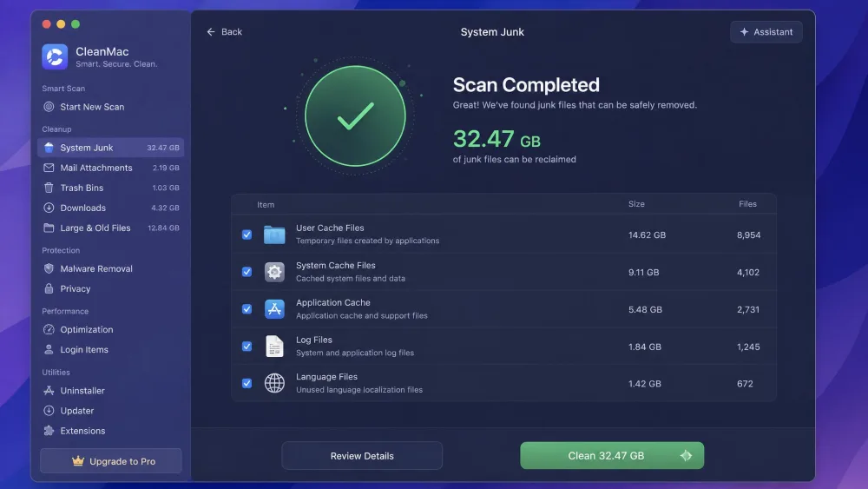868x489 pixels.
Task: Click the 14.62 GB size value
Action: click(648, 235)
